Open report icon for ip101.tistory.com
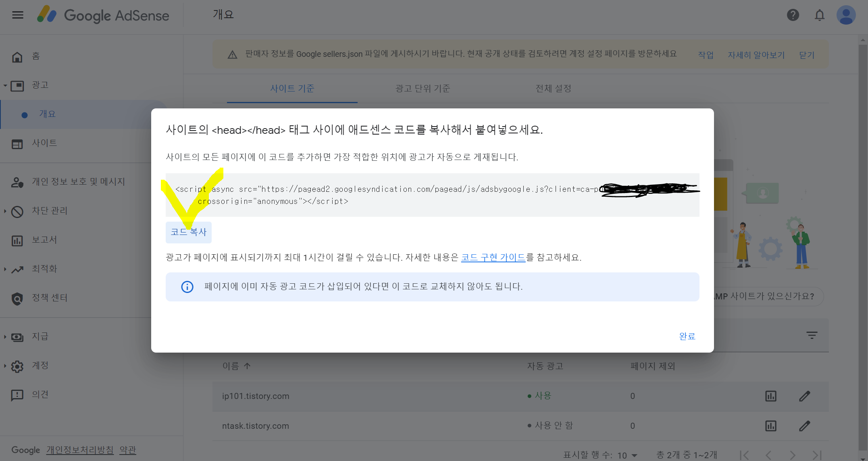 pos(770,396)
